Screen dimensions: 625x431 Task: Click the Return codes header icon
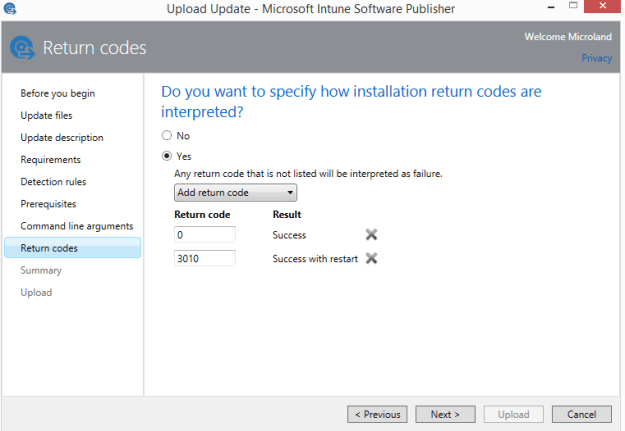[x=22, y=48]
